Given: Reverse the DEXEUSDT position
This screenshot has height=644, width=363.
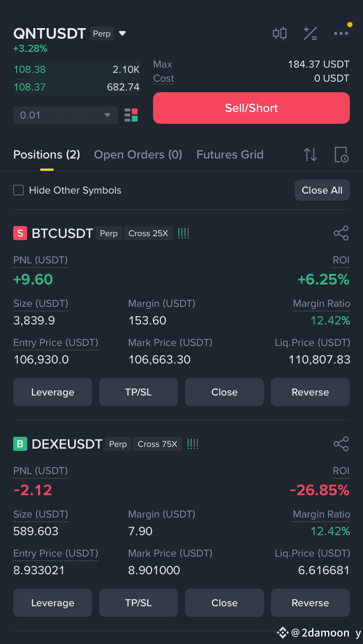Looking at the screenshot, I should [310, 603].
